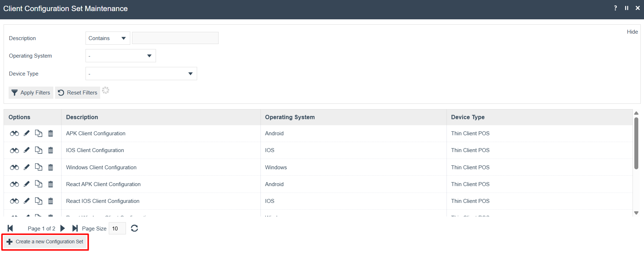Copy React APK Client Configuration set
This screenshot has width=644, height=253.
coord(39,184)
